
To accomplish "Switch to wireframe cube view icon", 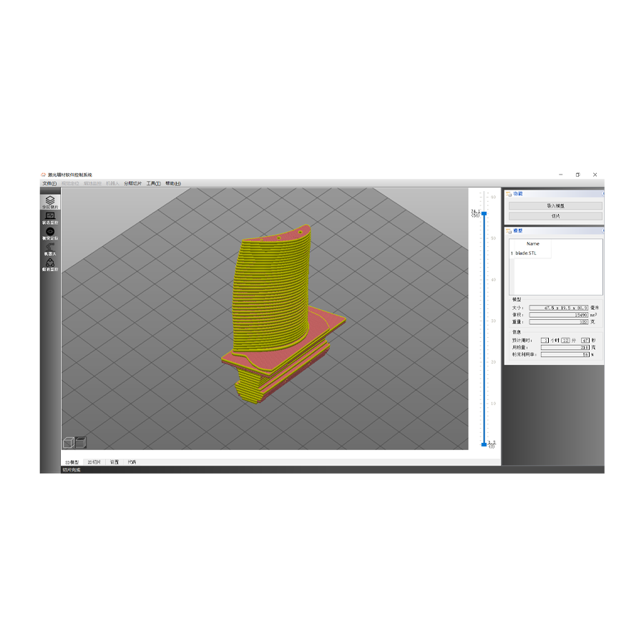I will click(x=69, y=442).
